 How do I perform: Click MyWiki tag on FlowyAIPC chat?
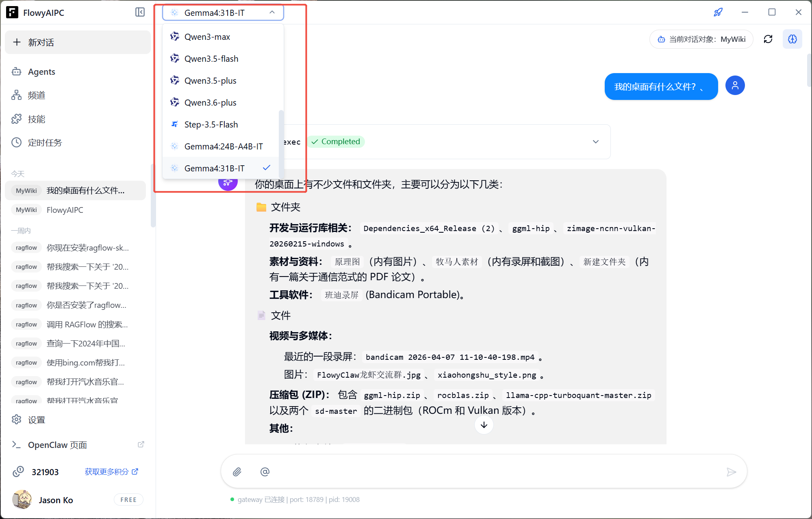pyautogui.click(x=26, y=210)
